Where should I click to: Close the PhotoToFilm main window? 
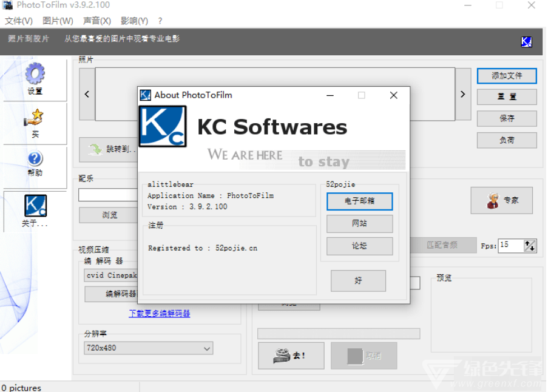tap(532, 5)
